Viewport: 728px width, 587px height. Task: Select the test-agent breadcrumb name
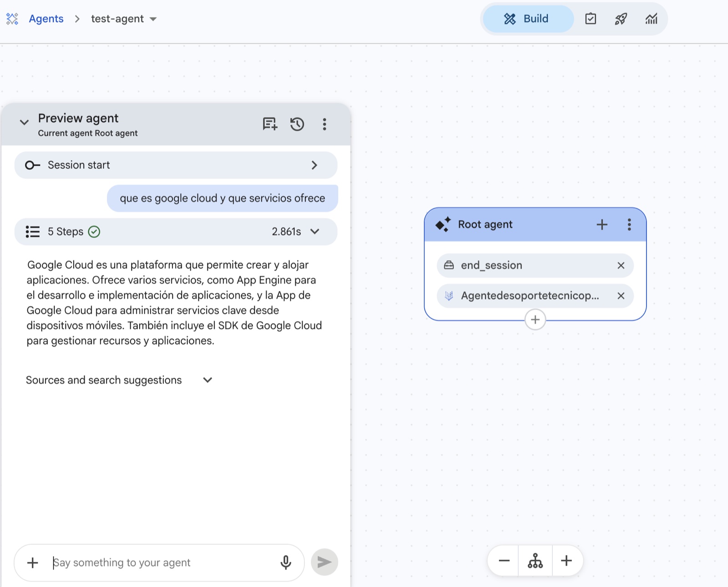coord(117,19)
